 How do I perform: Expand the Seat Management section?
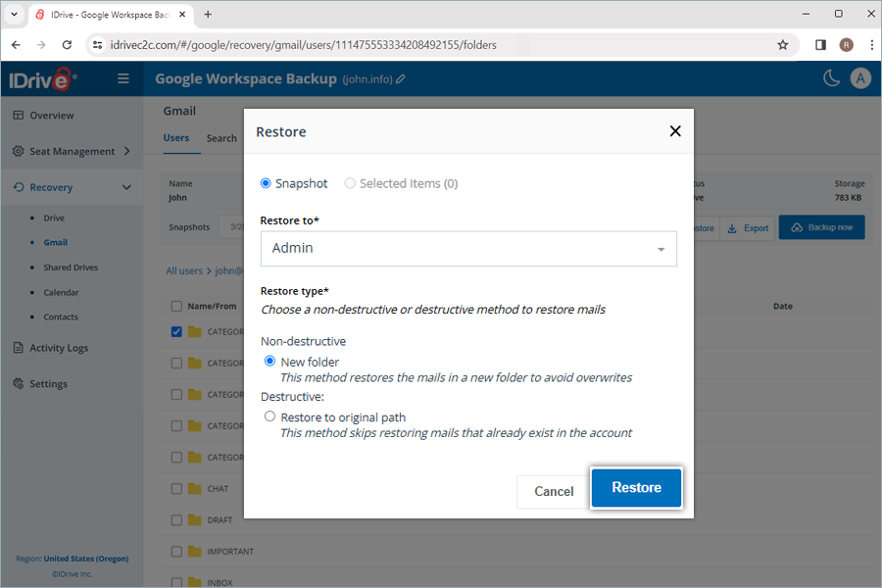click(126, 151)
